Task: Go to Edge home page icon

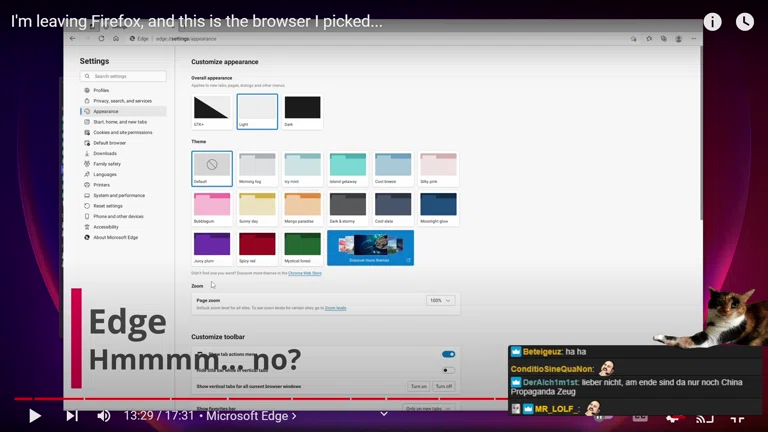Action: [x=116, y=39]
